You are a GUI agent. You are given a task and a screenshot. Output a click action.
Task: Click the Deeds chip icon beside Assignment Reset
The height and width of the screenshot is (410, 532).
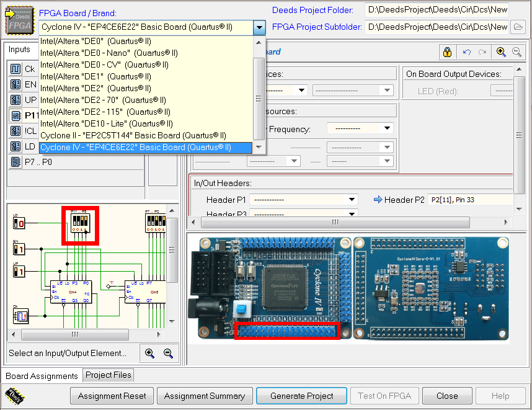(x=15, y=396)
